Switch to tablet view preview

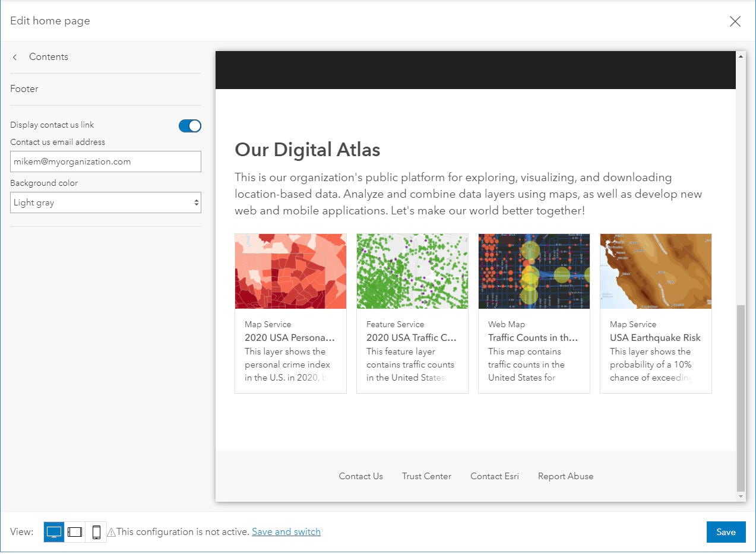coord(75,532)
